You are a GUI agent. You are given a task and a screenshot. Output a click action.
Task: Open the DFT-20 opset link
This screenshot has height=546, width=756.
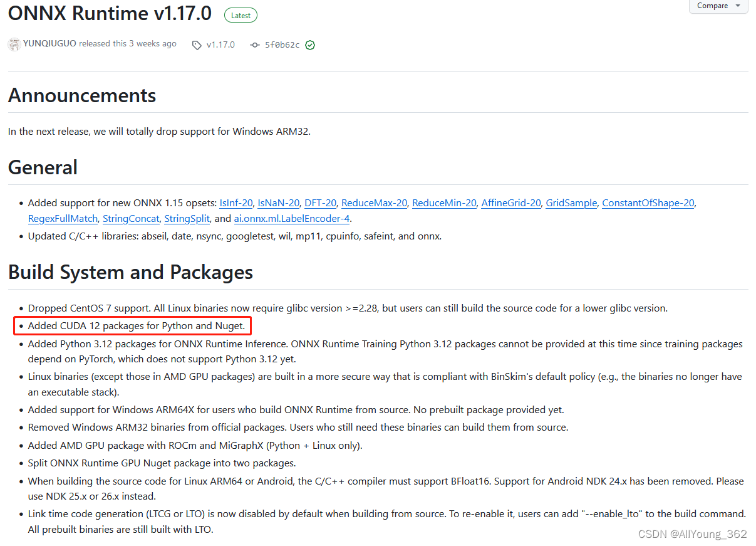(320, 202)
